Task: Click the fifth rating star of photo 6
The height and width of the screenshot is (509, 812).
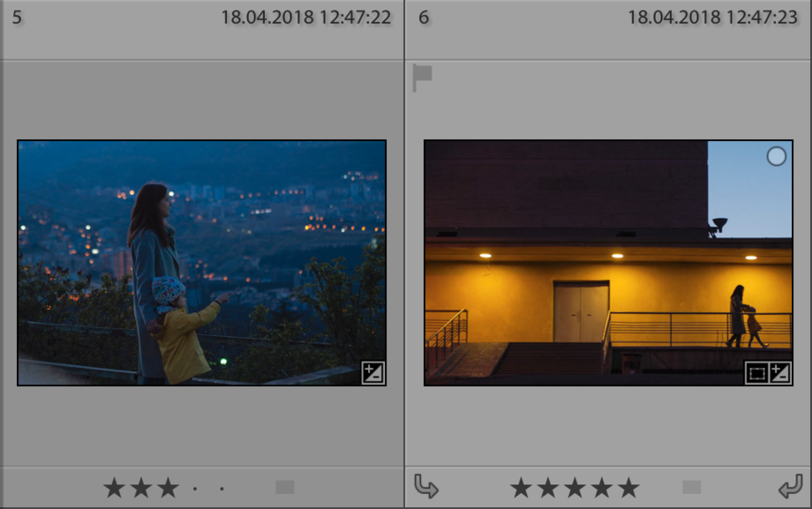Action: [x=628, y=488]
